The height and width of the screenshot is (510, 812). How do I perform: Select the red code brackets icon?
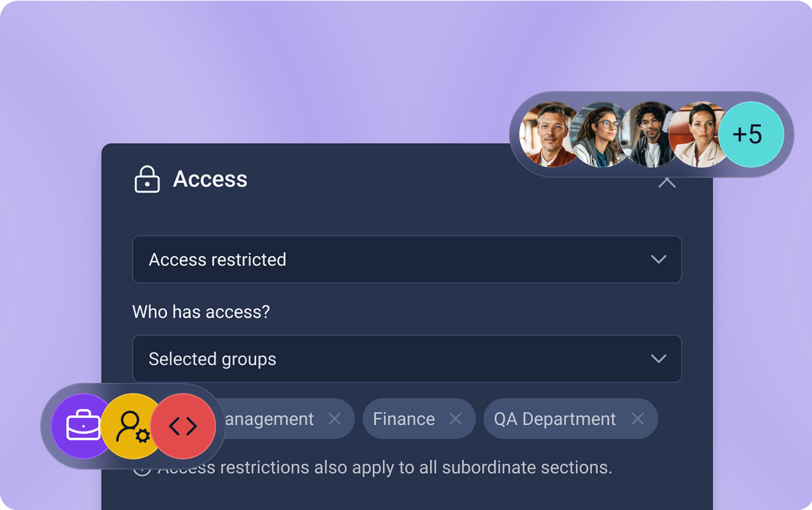(x=183, y=427)
